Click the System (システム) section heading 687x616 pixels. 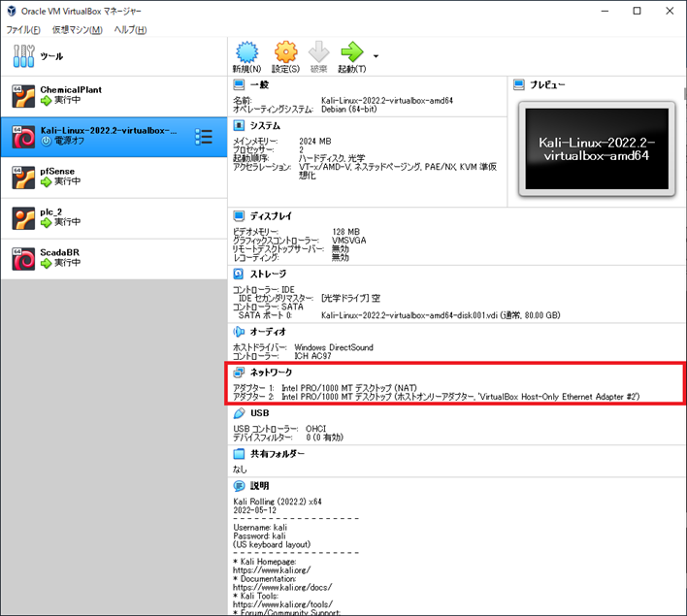click(x=265, y=126)
